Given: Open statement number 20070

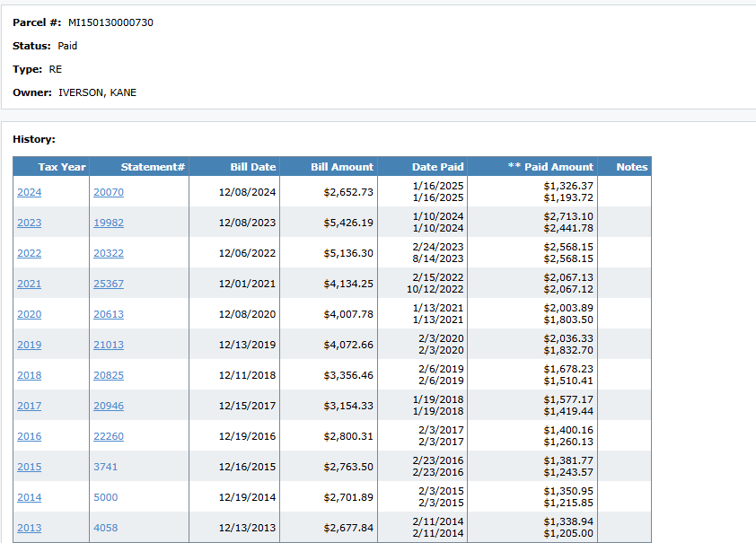Looking at the screenshot, I should click(x=109, y=192).
